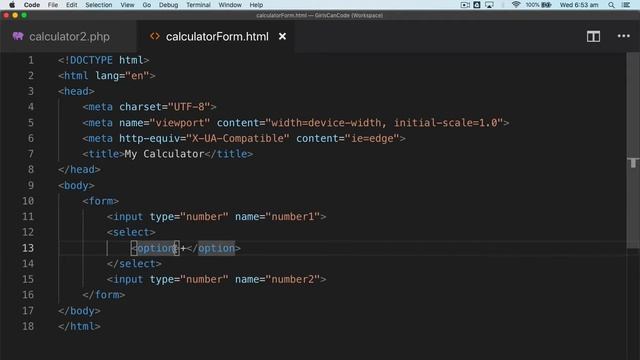640x360 pixels.
Task: Click the DOCTYPE html declaration
Action: click(104, 60)
